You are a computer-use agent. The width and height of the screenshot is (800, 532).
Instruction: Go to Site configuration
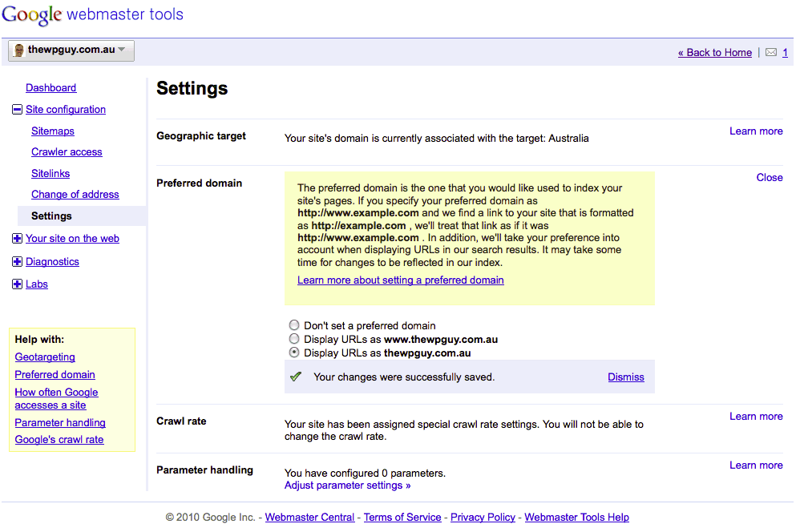coord(66,109)
